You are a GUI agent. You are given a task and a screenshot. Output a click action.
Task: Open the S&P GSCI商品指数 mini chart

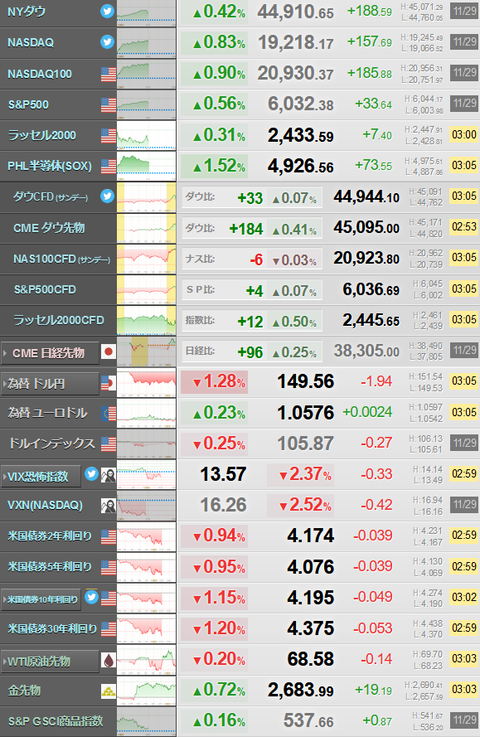click(146, 721)
